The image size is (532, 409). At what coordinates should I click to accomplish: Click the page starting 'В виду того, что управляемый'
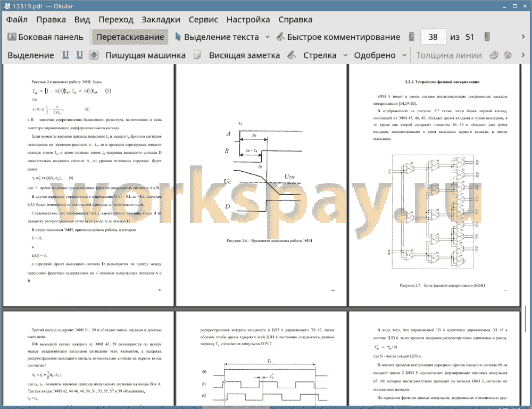pyautogui.click(x=434, y=358)
